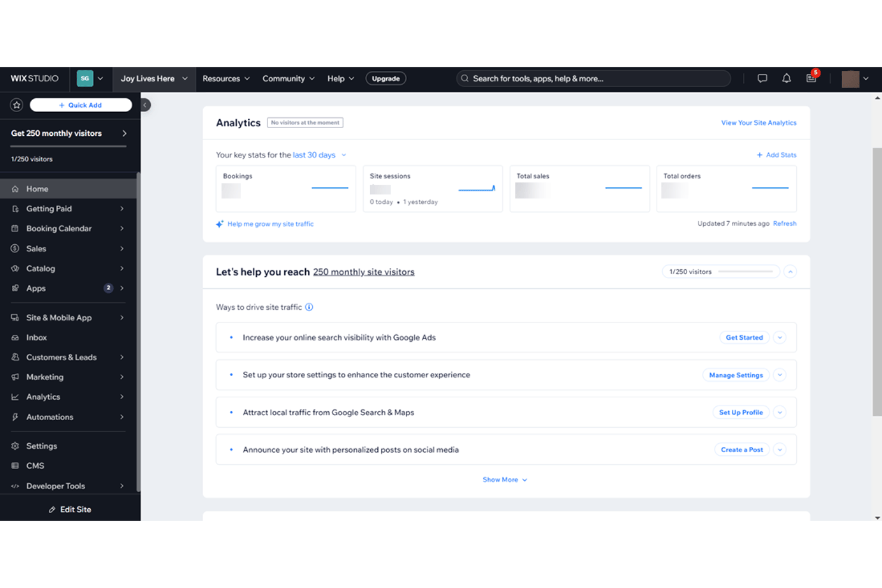Open the Joy Lives Here site dropdown
Image resolution: width=882 pixels, height=588 pixels.
pyautogui.click(x=154, y=79)
